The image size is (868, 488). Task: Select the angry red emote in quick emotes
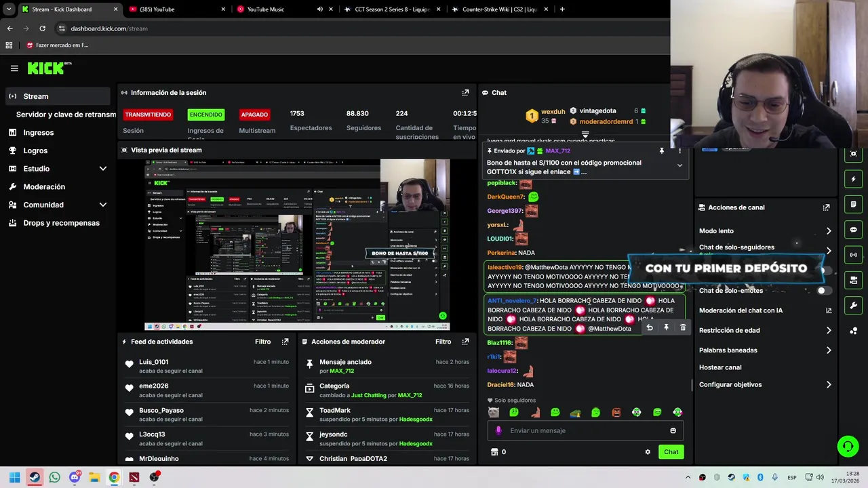[x=616, y=412]
